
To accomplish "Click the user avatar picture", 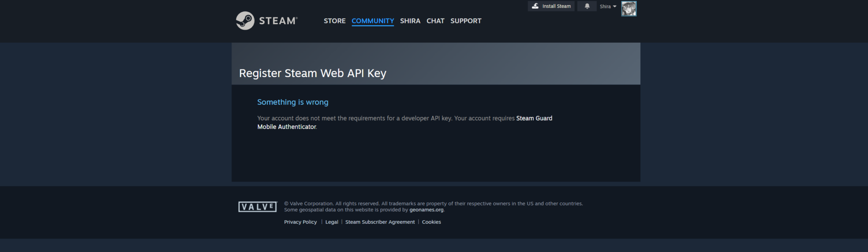I will tap(629, 8).
